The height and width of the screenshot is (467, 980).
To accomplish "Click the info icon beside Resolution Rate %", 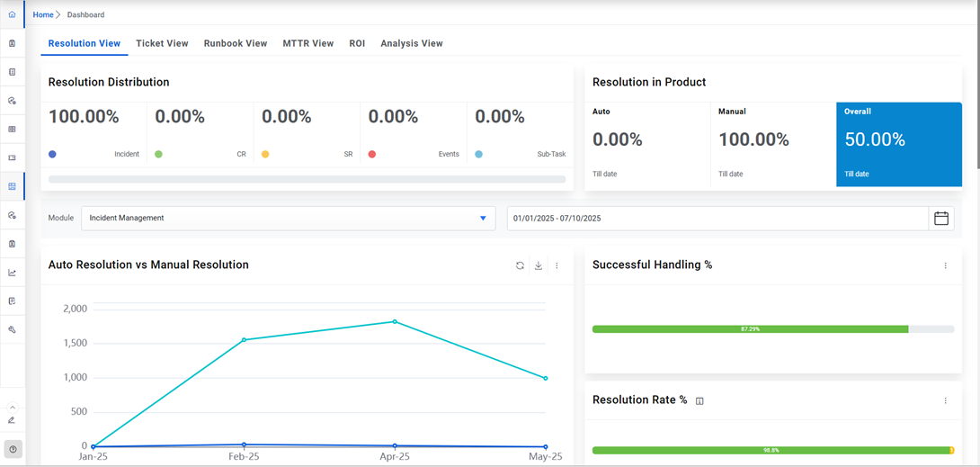I will point(699,401).
